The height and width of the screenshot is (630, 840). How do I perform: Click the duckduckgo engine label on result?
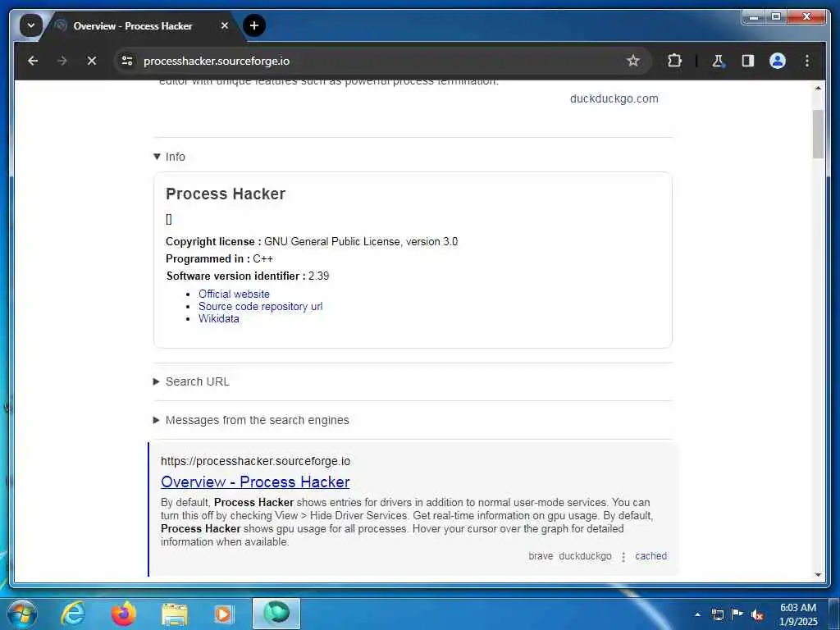[x=585, y=557]
